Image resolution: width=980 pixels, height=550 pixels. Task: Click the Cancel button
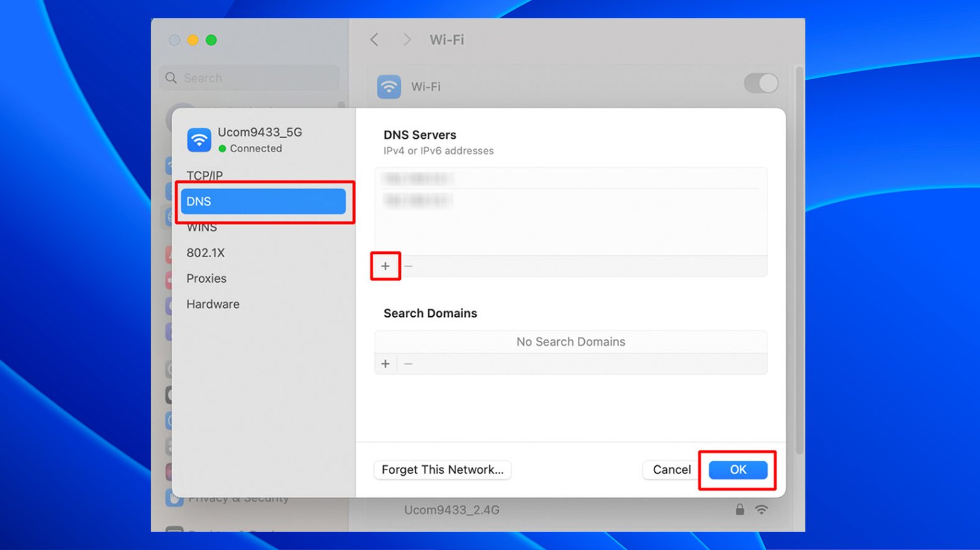[x=672, y=470]
